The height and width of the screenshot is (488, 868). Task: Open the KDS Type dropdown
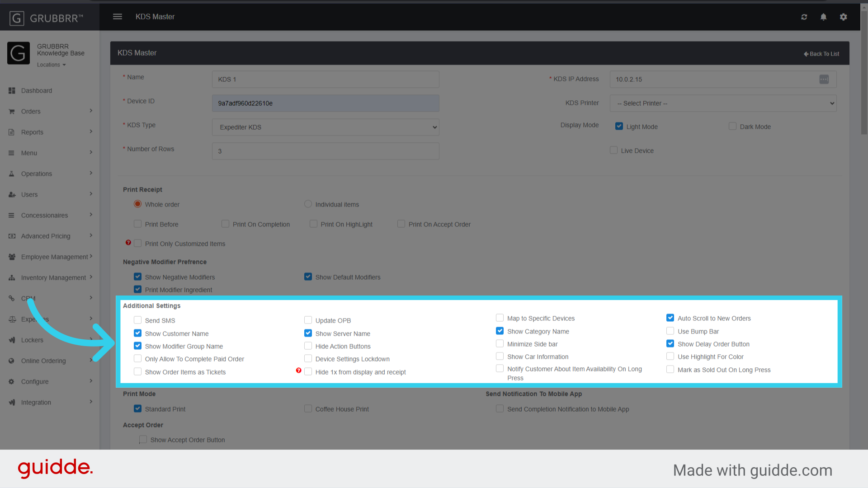(x=325, y=127)
